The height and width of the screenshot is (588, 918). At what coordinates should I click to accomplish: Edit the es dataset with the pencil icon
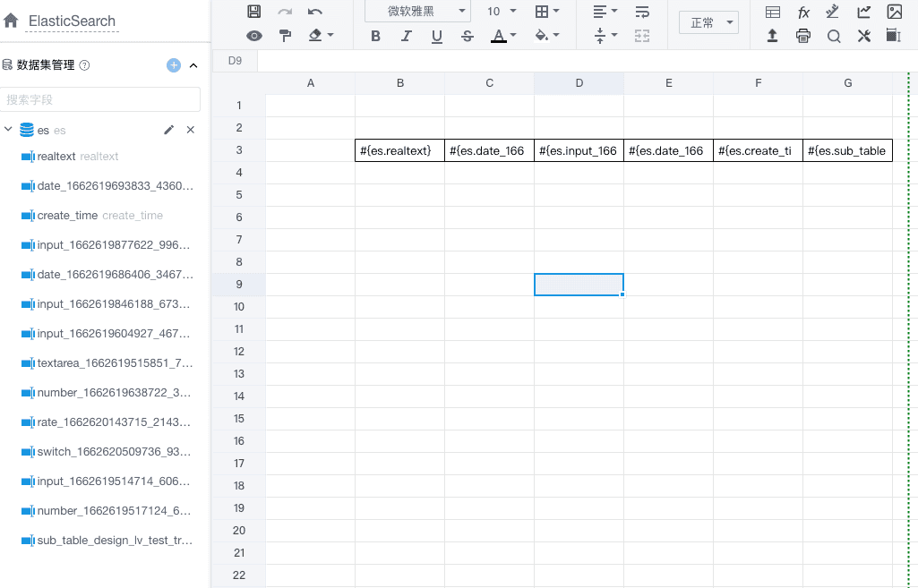(x=168, y=130)
